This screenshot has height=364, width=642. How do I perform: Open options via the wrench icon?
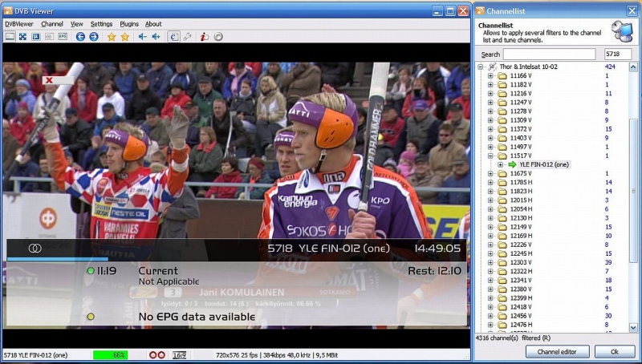coord(187,37)
